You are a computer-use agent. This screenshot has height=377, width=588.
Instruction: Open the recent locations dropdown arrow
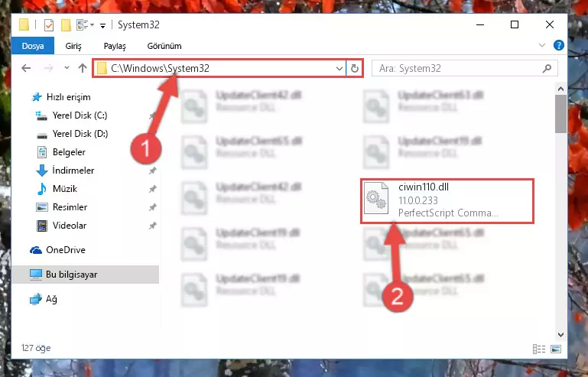[x=67, y=68]
